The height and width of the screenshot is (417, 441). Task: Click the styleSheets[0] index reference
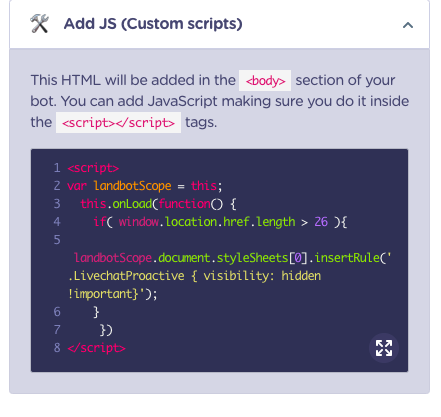[x=262, y=258]
